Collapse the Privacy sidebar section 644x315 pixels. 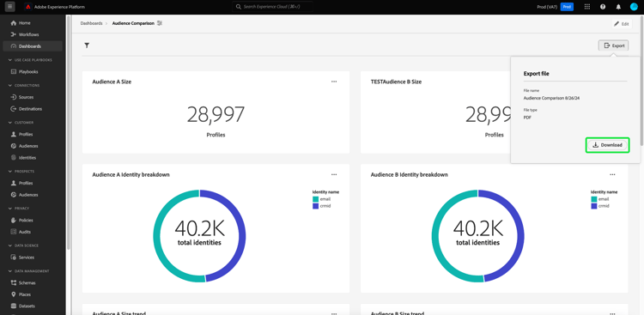coord(10,209)
